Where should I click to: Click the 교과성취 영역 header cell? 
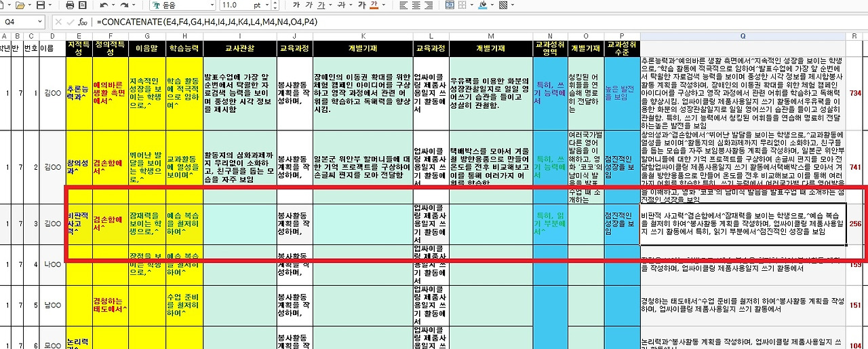(x=550, y=48)
